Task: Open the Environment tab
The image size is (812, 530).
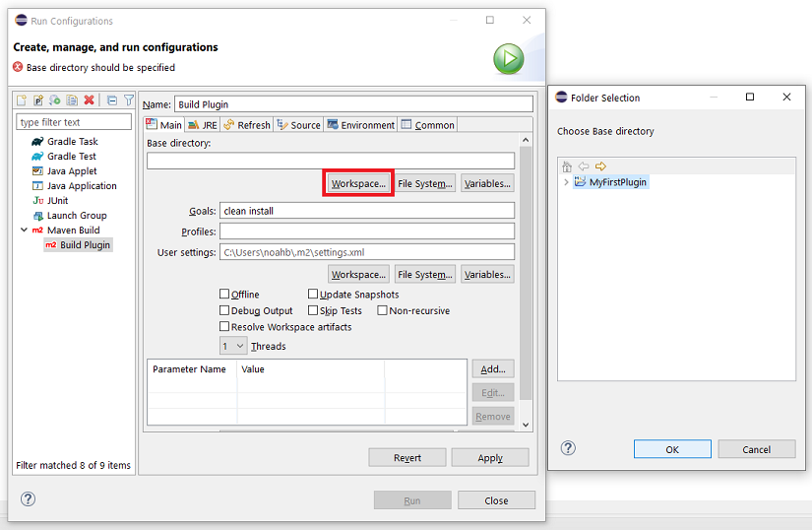Action: click(x=361, y=125)
